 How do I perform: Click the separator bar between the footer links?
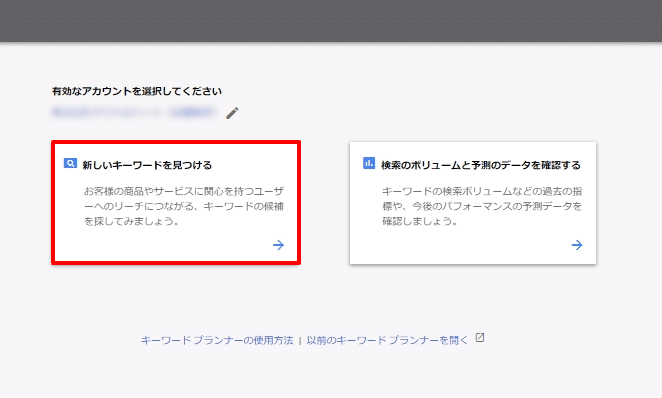300,341
